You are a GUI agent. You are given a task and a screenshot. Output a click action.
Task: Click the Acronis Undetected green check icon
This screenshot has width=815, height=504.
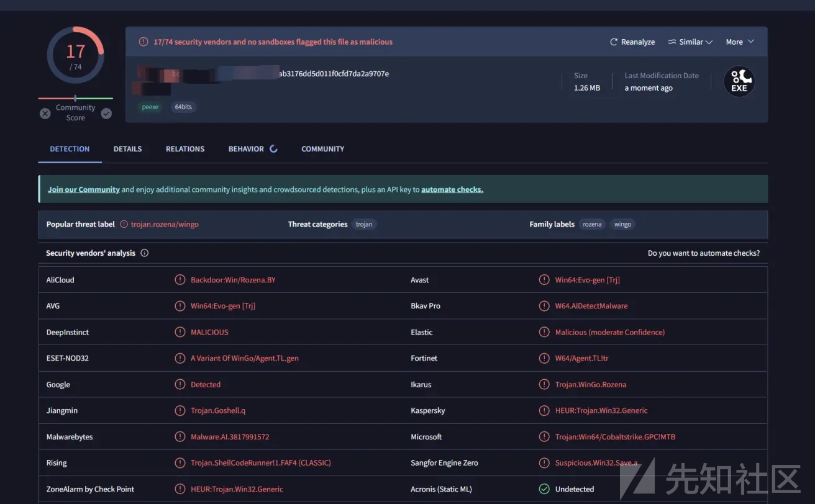544,489
